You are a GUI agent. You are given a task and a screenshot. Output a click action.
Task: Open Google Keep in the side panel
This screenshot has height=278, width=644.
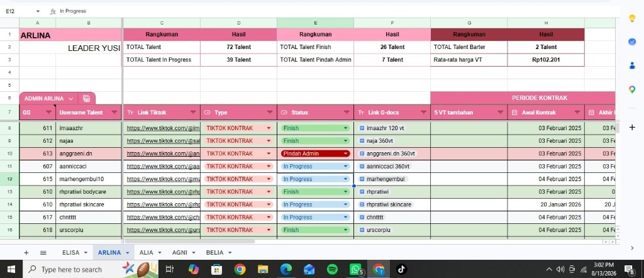pos(632,18)
